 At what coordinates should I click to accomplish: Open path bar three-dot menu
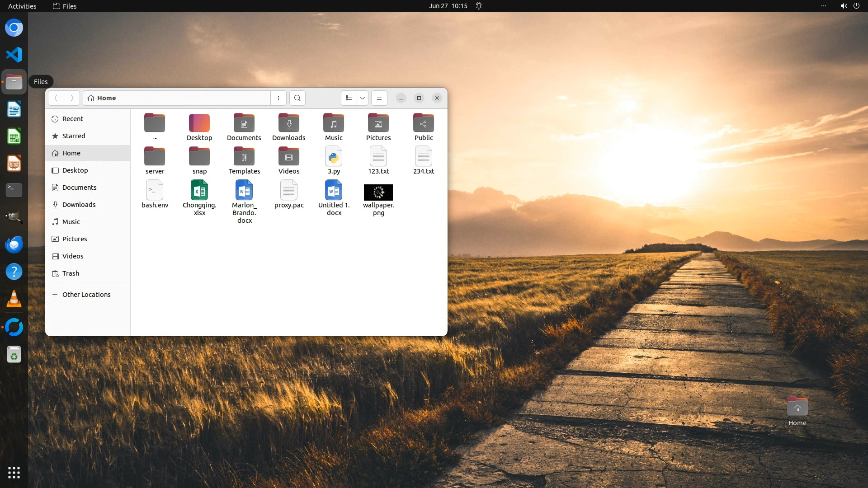pos(278,98)
